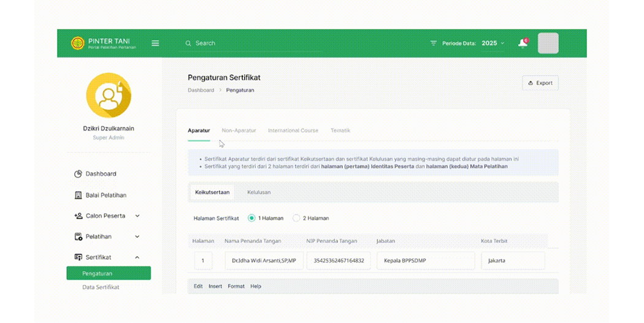644x323 pixels.
Task: Click the Kota Terbit column header
Action: pyautogui.click(x=494, y=241)
